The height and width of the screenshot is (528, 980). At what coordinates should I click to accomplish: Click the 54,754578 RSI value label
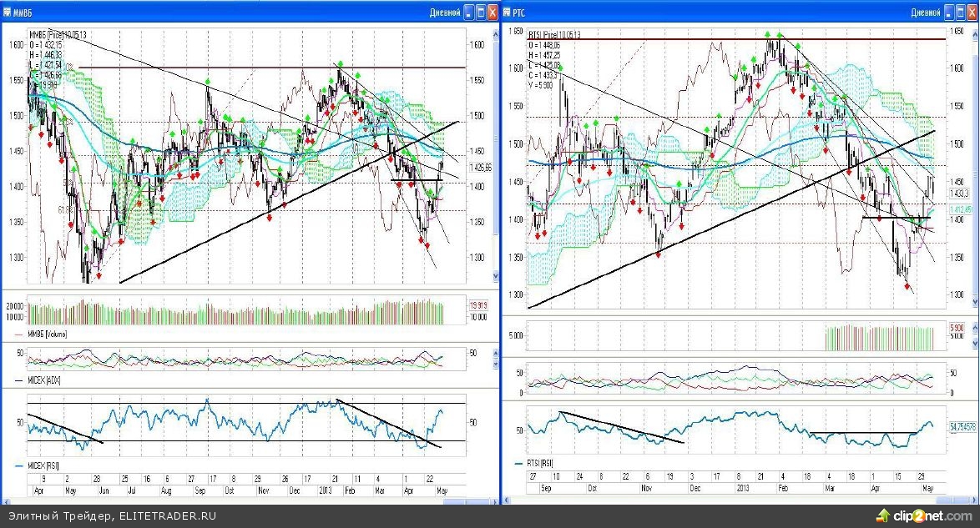pos(962,427)
